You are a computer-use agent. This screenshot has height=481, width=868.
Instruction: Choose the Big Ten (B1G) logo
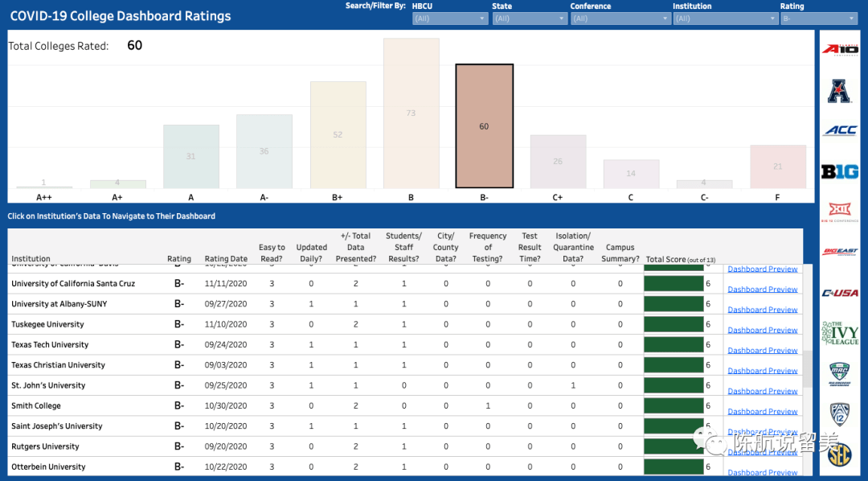click(x=840, y=171)
